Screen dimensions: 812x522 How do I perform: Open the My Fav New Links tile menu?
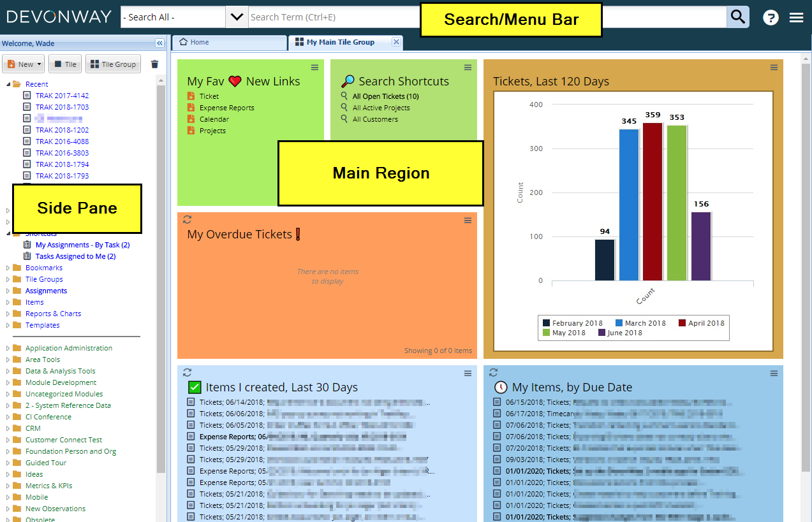pyautogui.click(x=314, y=68)
